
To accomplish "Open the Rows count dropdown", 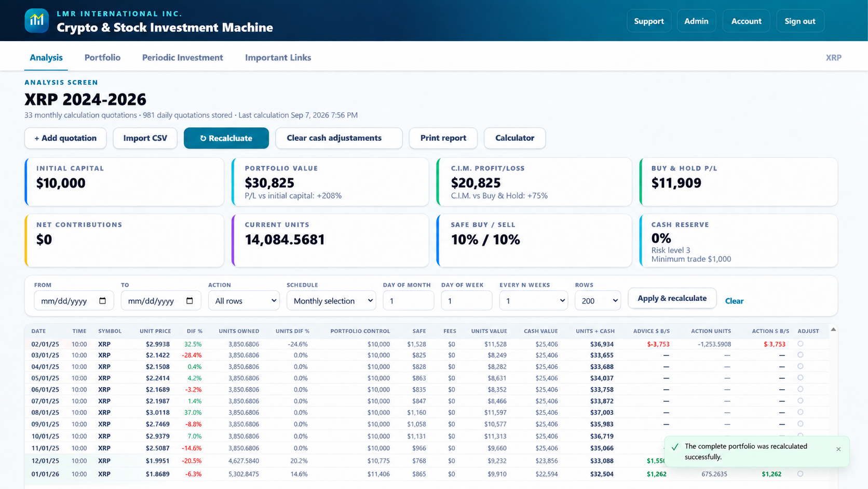I will (x=598, y=301).
